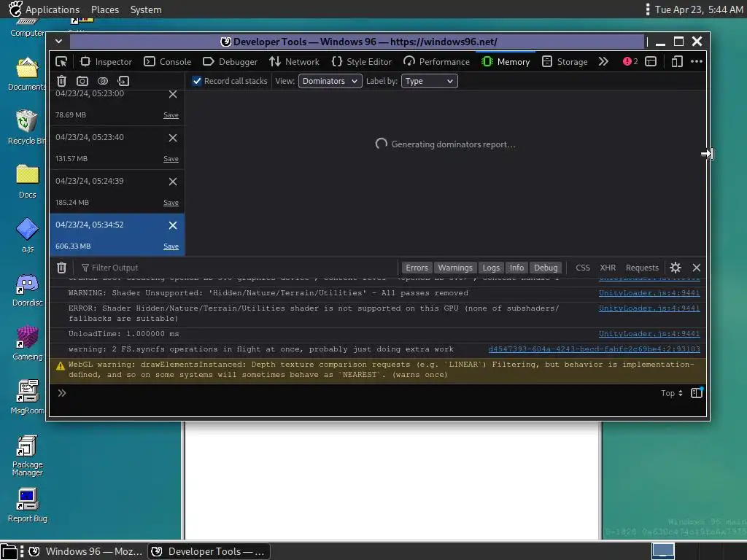This screenshot has height=560, width=747.
Task: Toggle the Logs console filter
Action: [x=491, y=268]
